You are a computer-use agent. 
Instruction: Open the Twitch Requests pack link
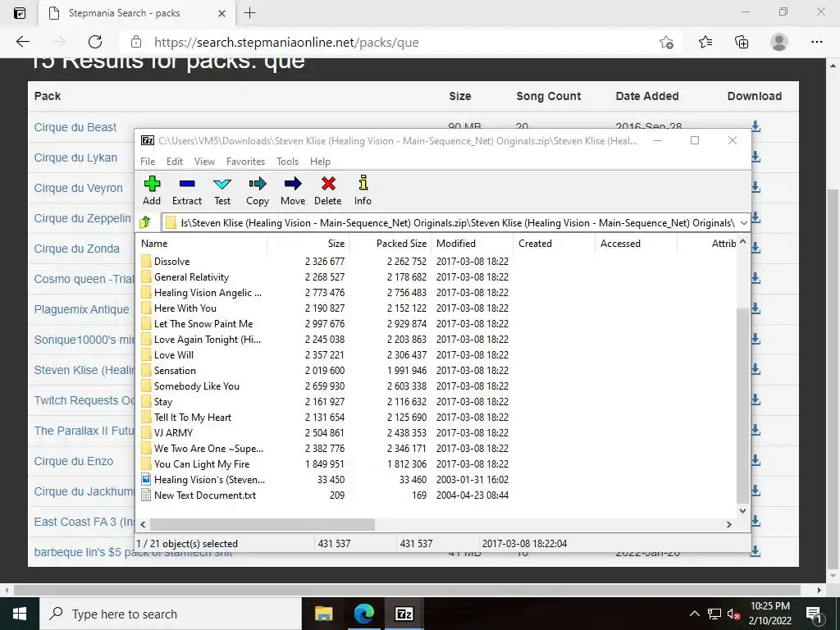(84, 400)
